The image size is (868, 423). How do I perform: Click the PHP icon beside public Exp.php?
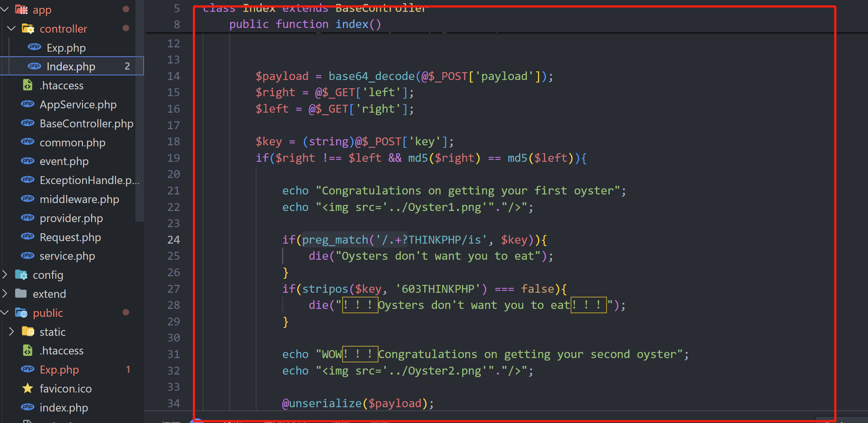(28, 369)
